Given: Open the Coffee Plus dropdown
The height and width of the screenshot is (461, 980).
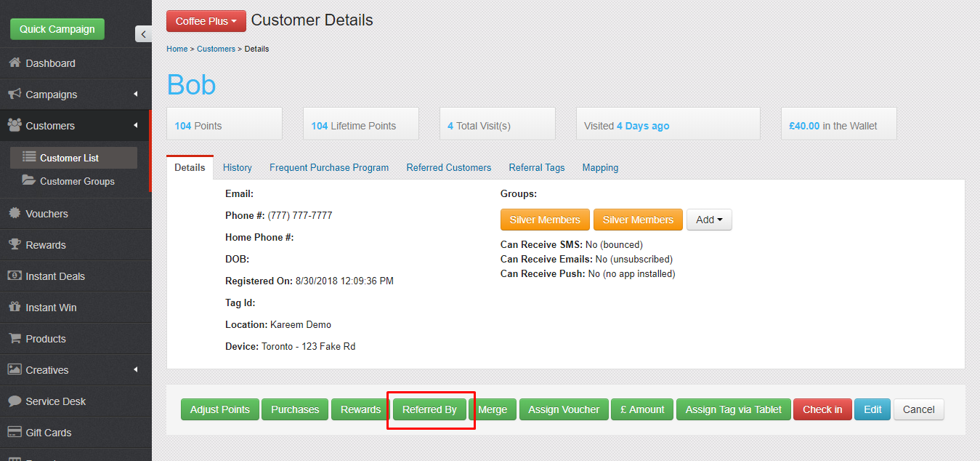Looking at the screenshot, I should click(x=206, y=21).
